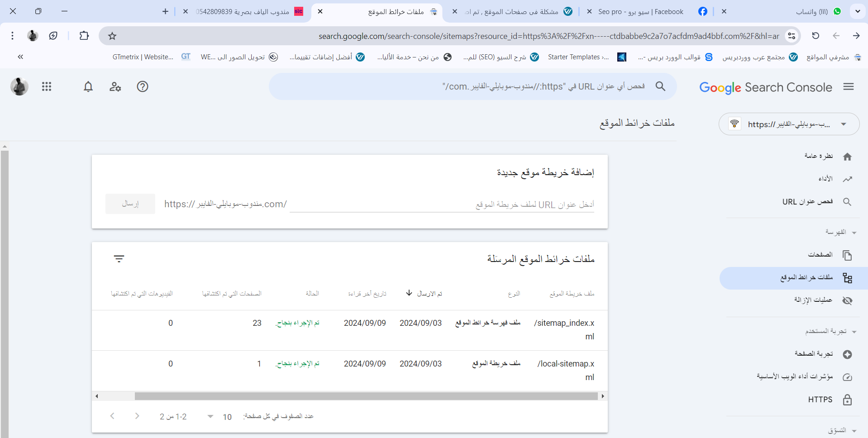This screenshot has width=868, height=438.
Task: Open تحويل الصور الى WE bookmark
Action: point(239,57)
